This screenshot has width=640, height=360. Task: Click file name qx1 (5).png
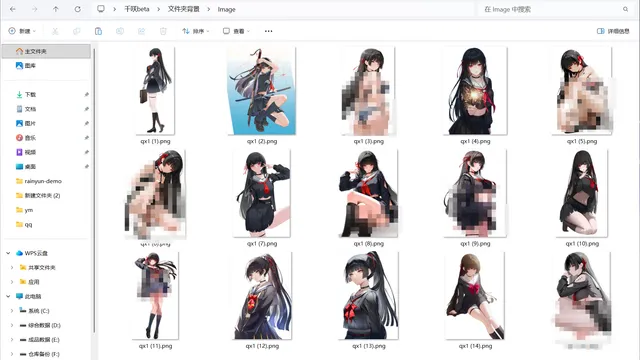coord(582,141)
